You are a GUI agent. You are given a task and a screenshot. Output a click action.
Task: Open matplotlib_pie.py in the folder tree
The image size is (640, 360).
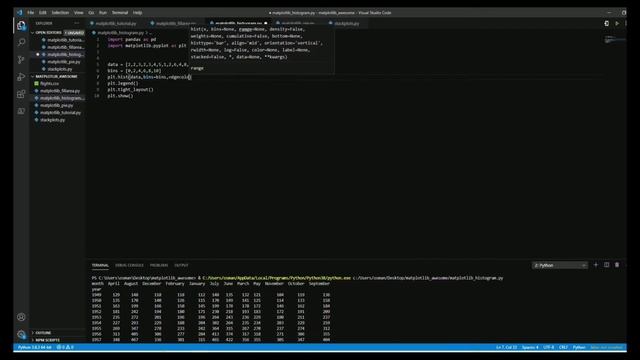point(57,105)
